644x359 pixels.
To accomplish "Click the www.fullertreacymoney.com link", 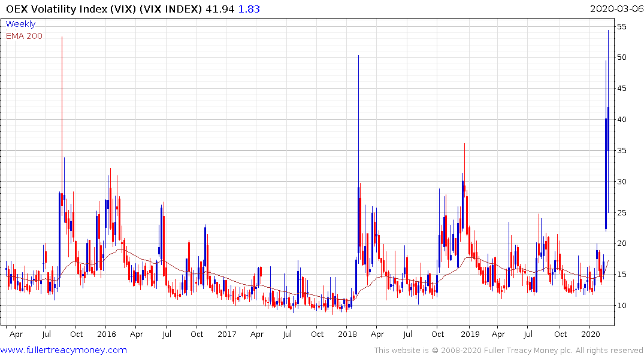I will (64, 350).
